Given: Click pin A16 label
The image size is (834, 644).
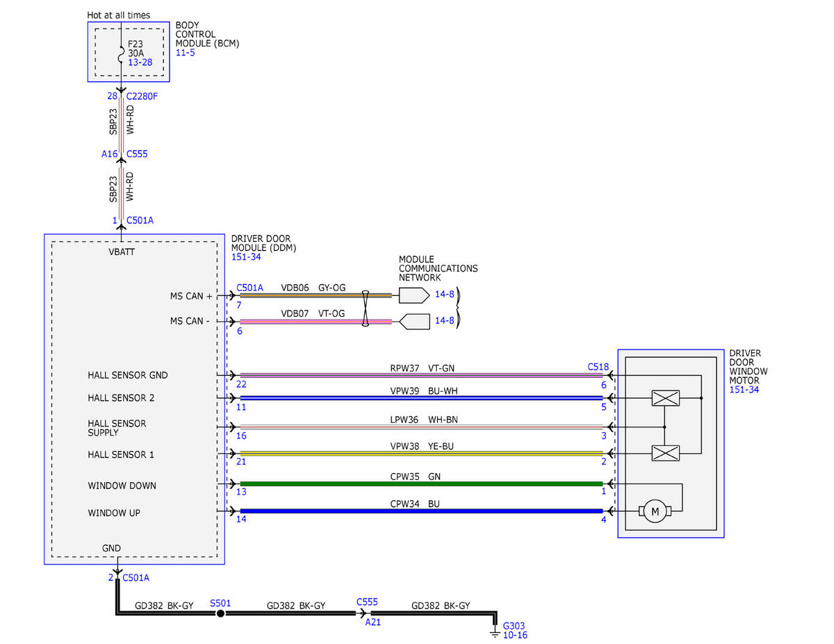Looking at the screenshot, I should (110, 154).
